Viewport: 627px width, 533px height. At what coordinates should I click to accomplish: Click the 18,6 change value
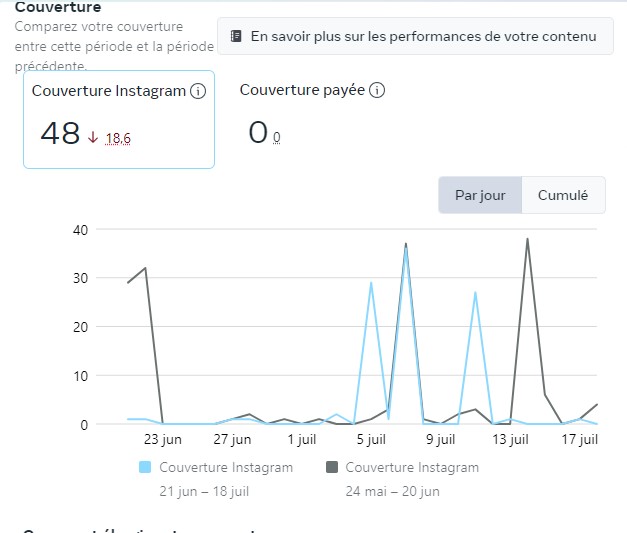point(118,138)
